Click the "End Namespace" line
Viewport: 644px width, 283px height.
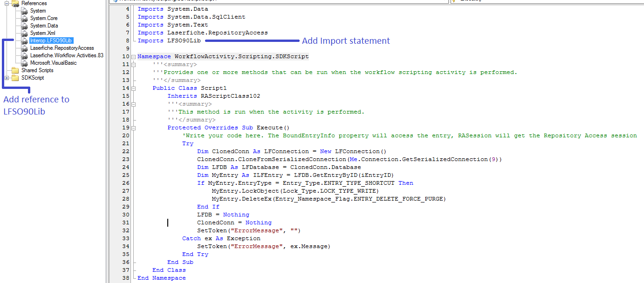(x=162, y=278)
